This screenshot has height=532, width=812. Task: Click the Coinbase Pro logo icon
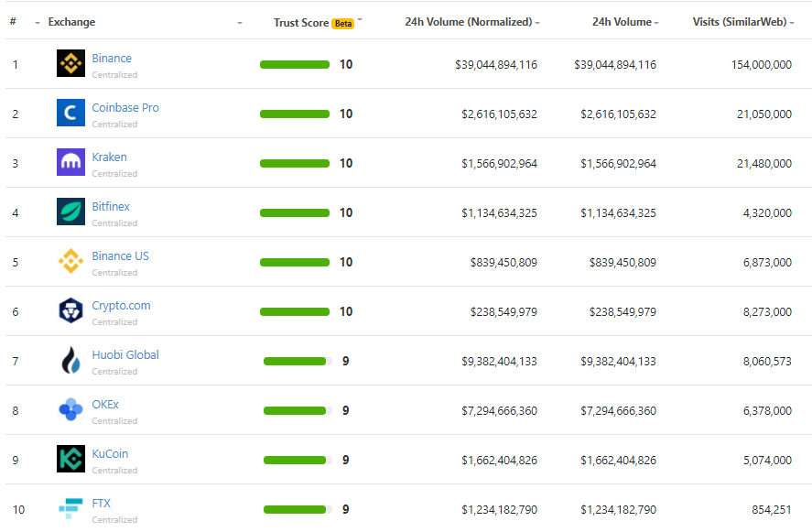click(70, 113)
